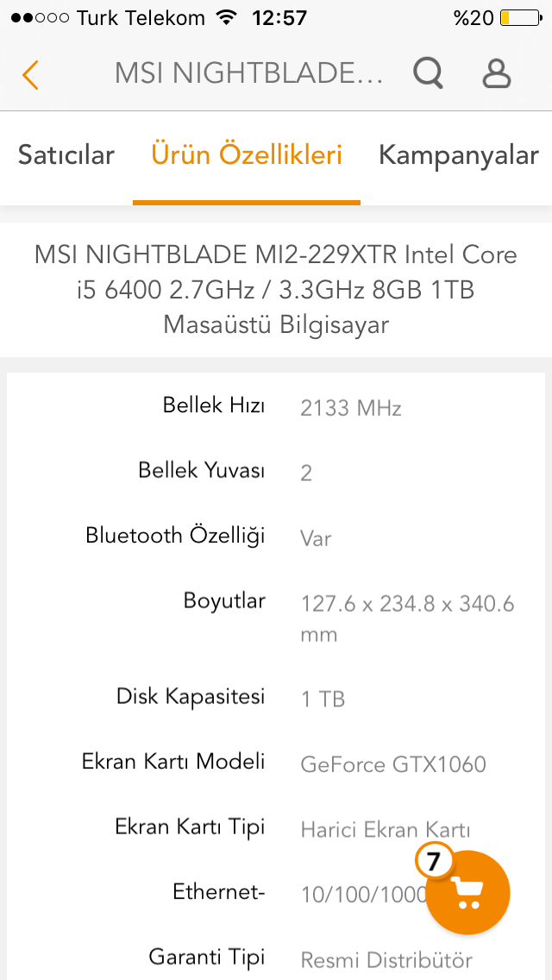Open the user account profile icon
The width and height of the screenshot is (552, 980).
point(497,73)
